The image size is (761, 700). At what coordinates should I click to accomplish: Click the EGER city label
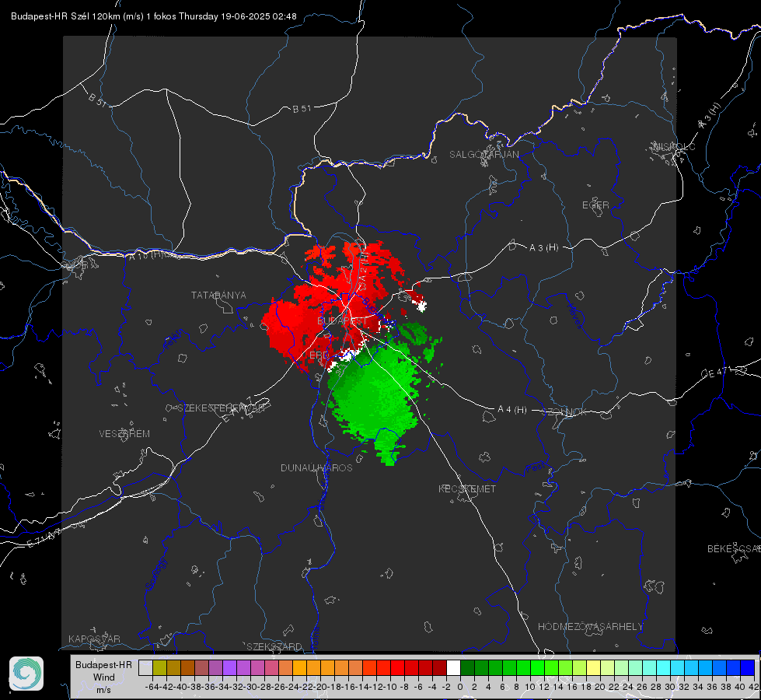point(595,205)
